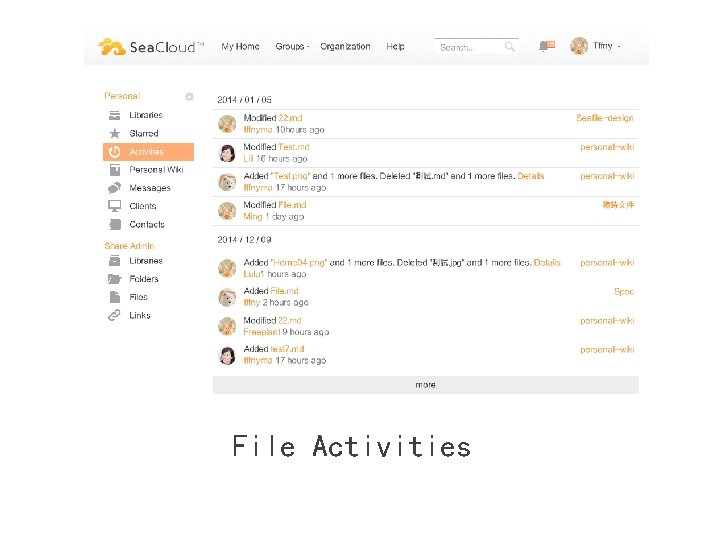Image resolution: width=720 pixels, height=540 pixels.
Task: Select the Activities sidebar item
Action: click(x=148, y=152)
